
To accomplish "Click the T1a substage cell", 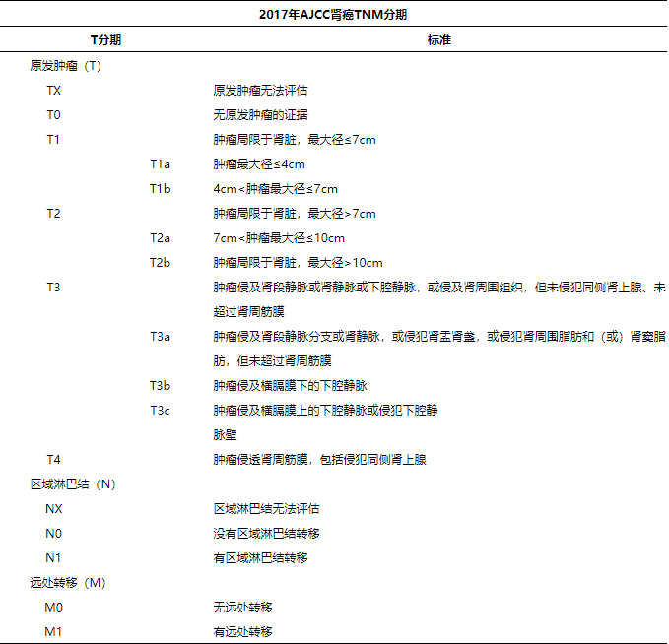I will pos(160,164).
